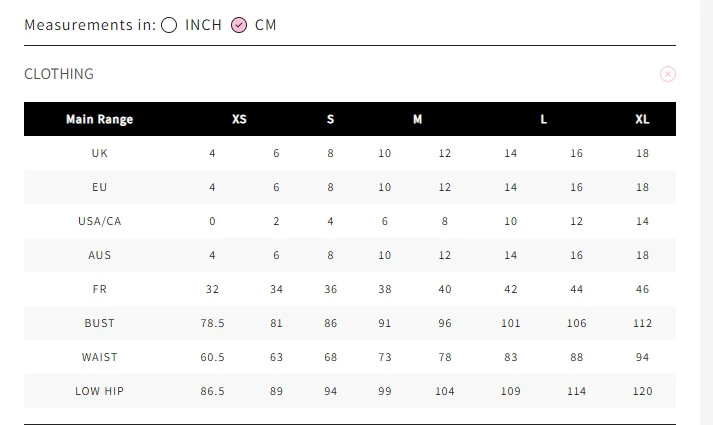Screen dimensions: 713x425
Task: Click the EU row label
Action: point(99,187)
